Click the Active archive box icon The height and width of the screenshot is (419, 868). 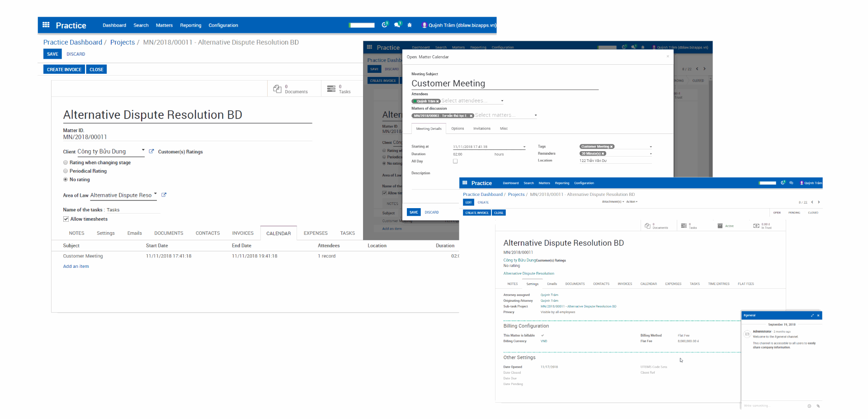[x=720, y=226]
